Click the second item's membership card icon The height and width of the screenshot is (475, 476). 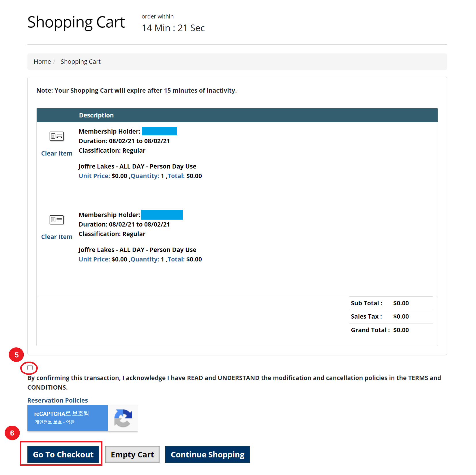[57, 220]
